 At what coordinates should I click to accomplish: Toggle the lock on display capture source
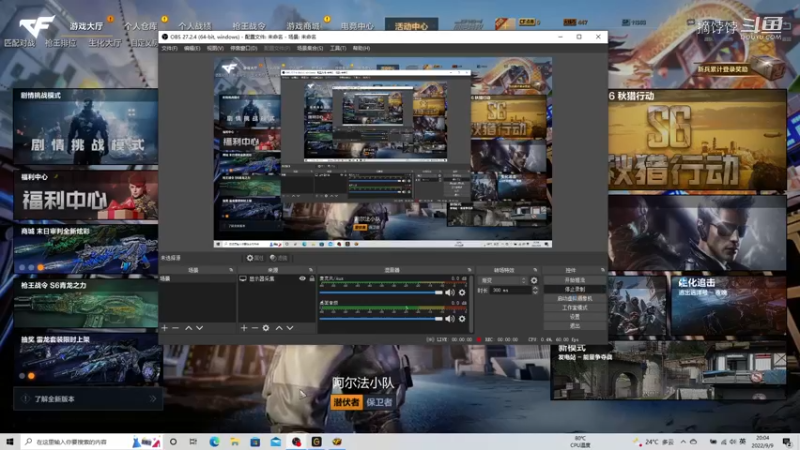tap(312, 279)
